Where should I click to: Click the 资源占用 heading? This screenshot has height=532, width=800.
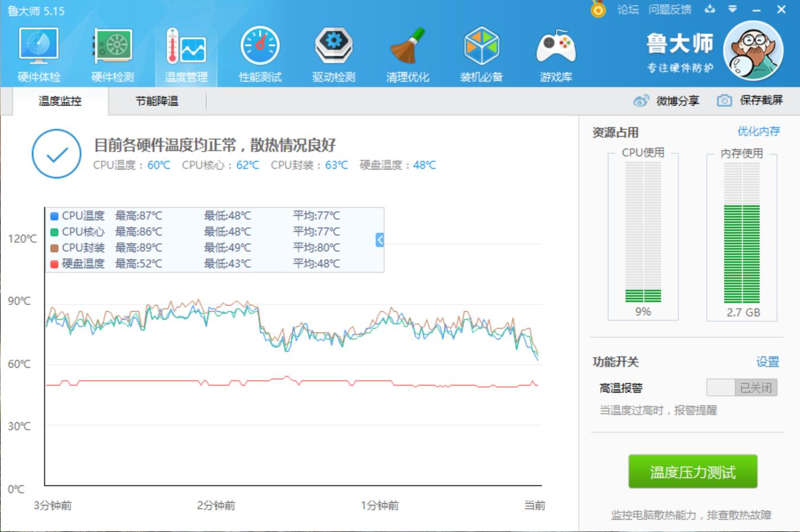615,133
